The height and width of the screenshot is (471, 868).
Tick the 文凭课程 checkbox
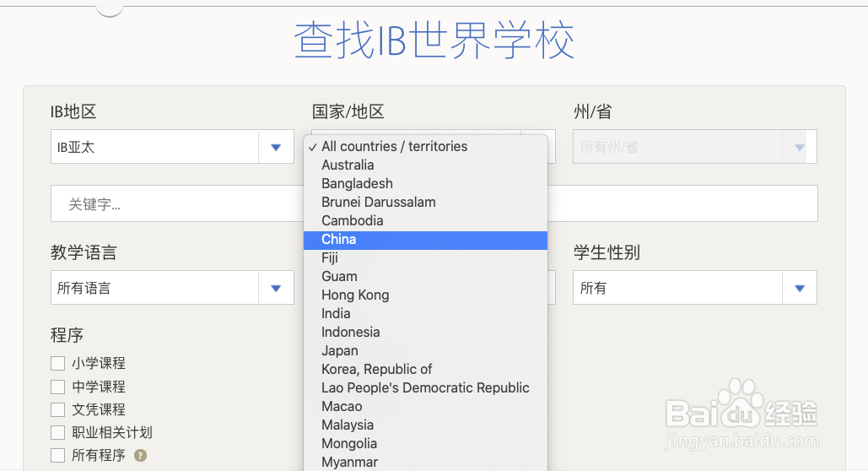pos(57,409)
